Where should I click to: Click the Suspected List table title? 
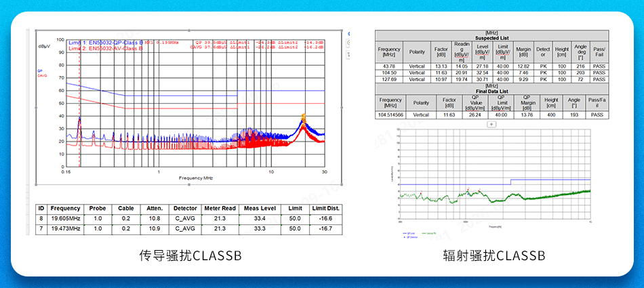(491, 38)
